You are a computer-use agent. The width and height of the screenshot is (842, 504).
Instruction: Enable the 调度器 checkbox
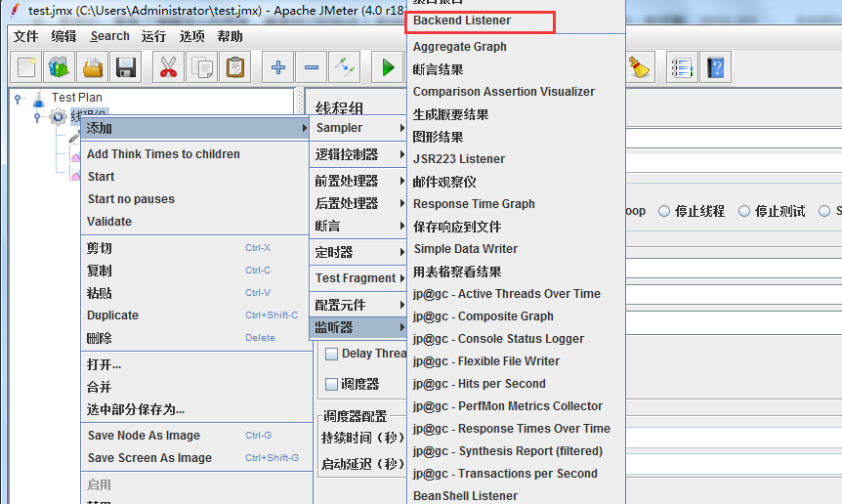click(332, 384)
